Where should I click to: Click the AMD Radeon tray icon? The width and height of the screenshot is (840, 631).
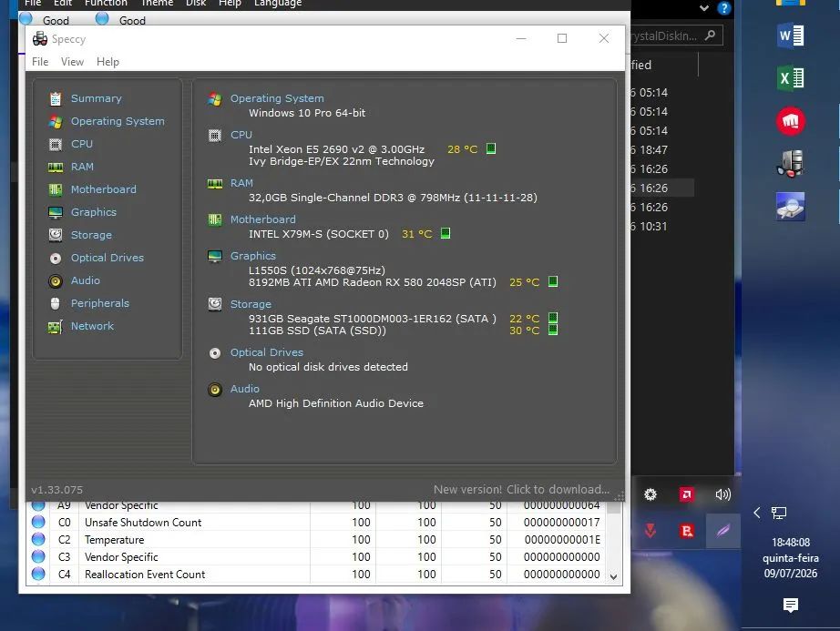(x=686, y=494)
